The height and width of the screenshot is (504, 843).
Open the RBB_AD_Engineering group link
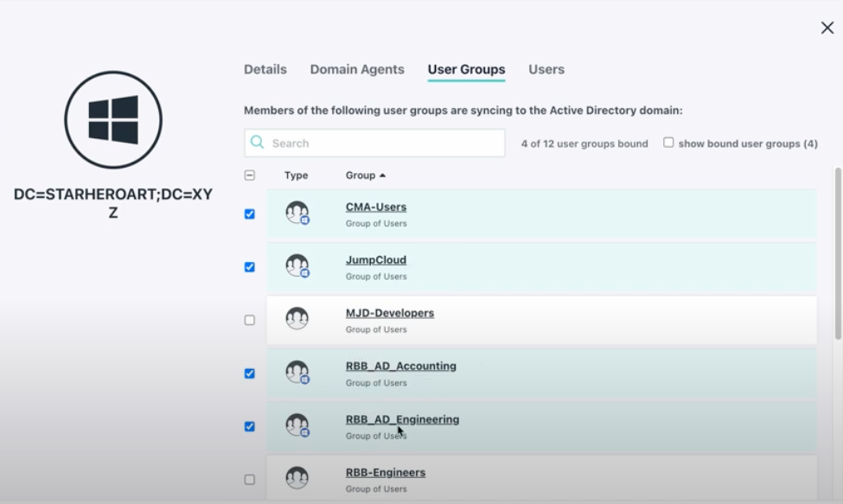click(402, 419)
